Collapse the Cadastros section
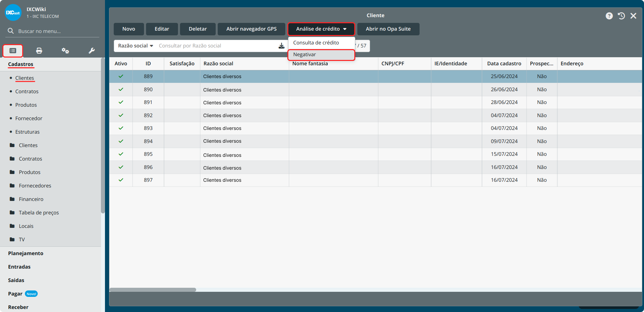This screenshot has height=312, width=644. pos(21,64)
